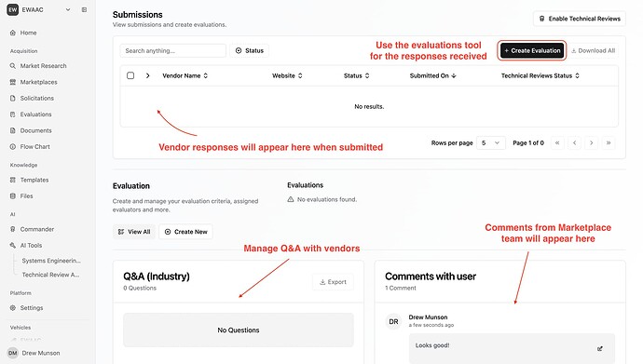The width and height of the screenshot is (643, 364).
Task: Sort by the Status column header
Action: click(x=356, y=75)
